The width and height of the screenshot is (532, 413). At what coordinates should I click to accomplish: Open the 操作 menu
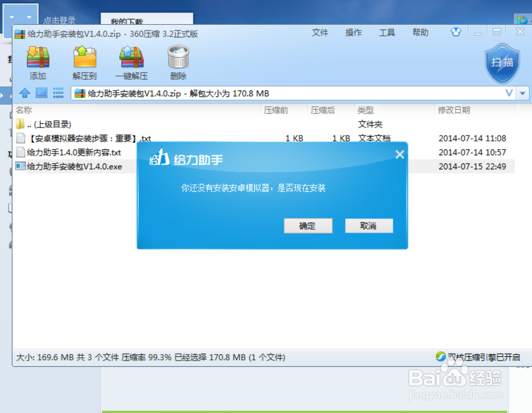353,33
